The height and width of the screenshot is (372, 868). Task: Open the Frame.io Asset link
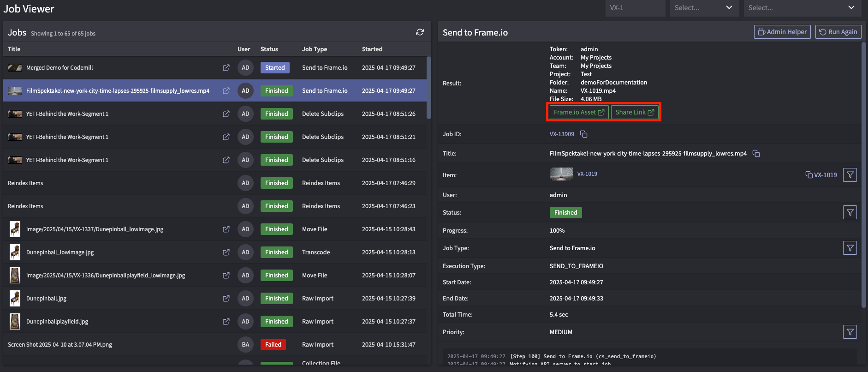pyautogui.click(x=579, y=112)
